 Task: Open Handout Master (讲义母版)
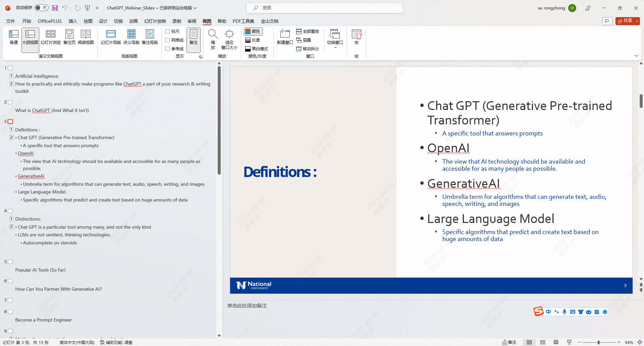tap(131, 37)
